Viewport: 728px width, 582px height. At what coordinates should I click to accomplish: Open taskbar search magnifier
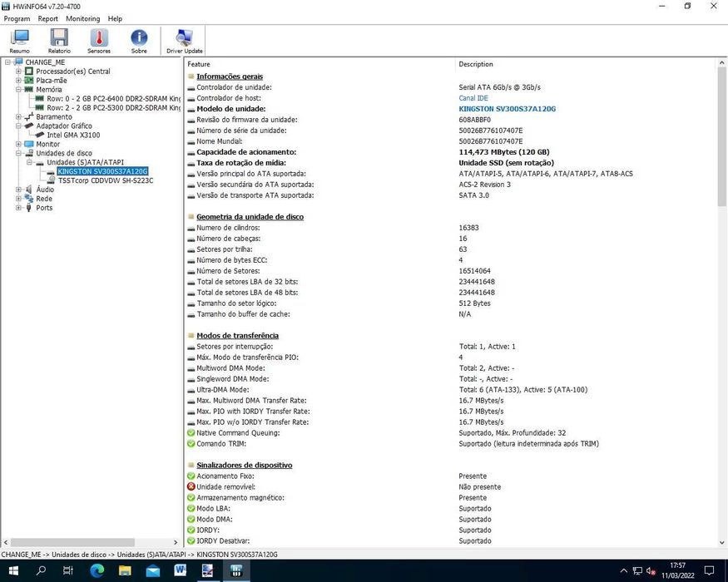(x=41, y=570)
